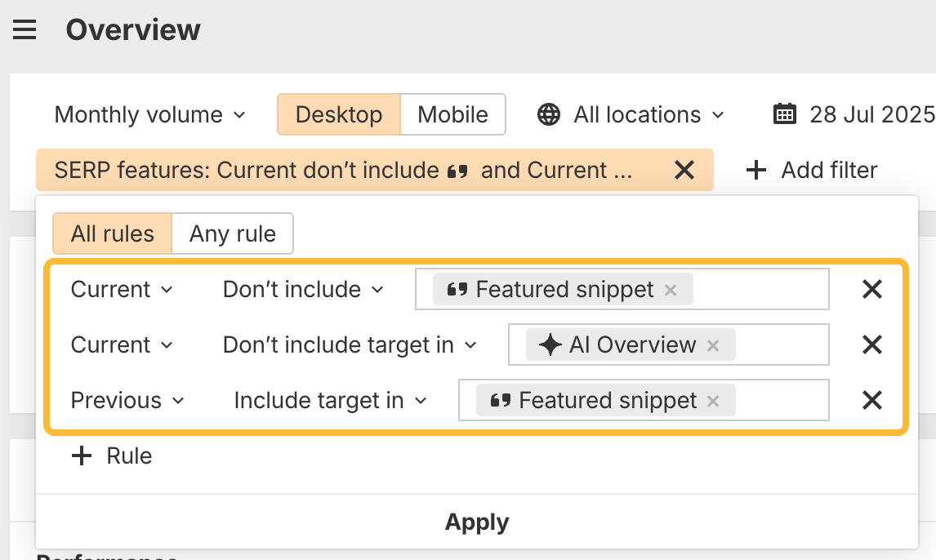Click the calendar icon beside 28 Jul 2025

coord(784,114)
